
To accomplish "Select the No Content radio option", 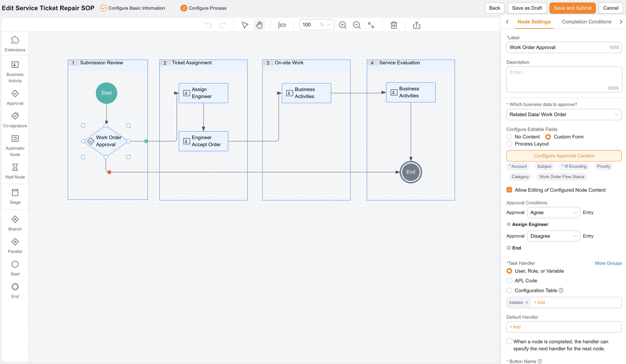I will pos(509,137).
